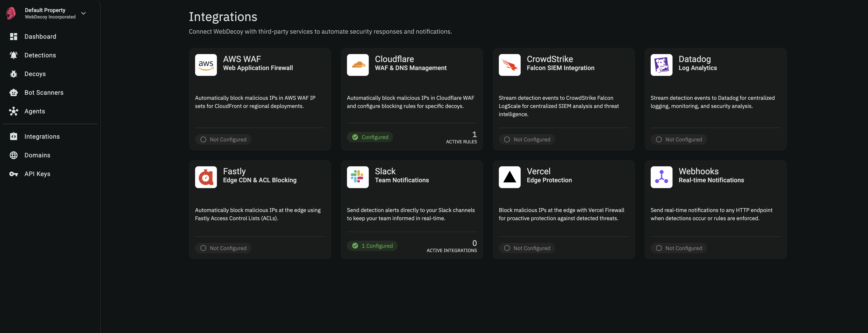
Task: Open the Integrations sidebar entry
Action: click(42, 136)
